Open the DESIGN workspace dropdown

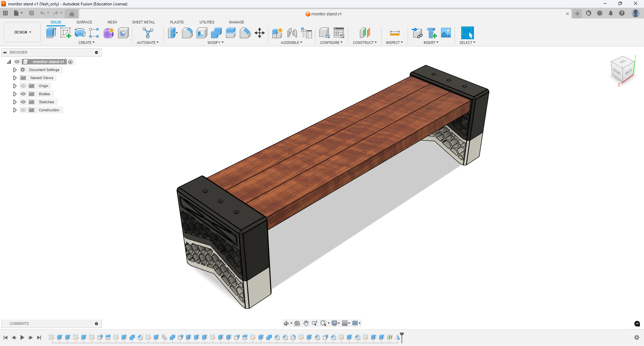pos(22,32)
